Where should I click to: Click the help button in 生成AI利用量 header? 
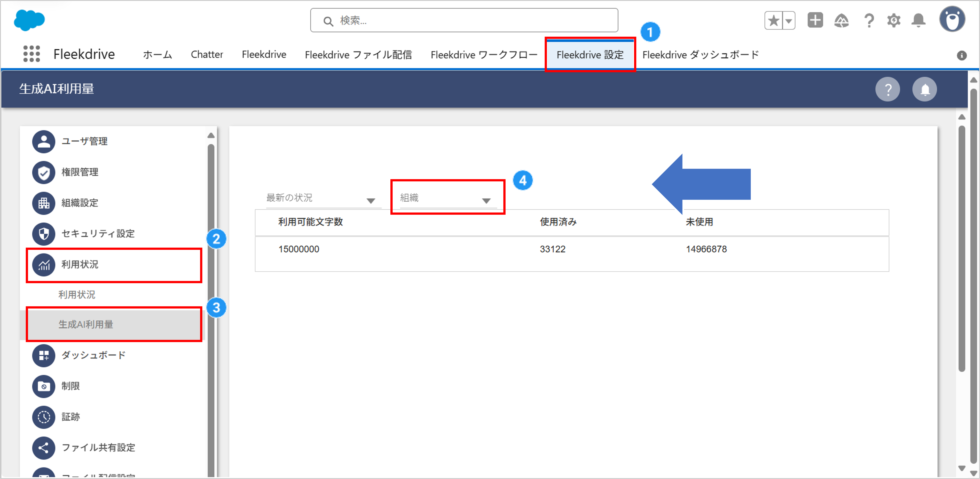click(888, 89)
